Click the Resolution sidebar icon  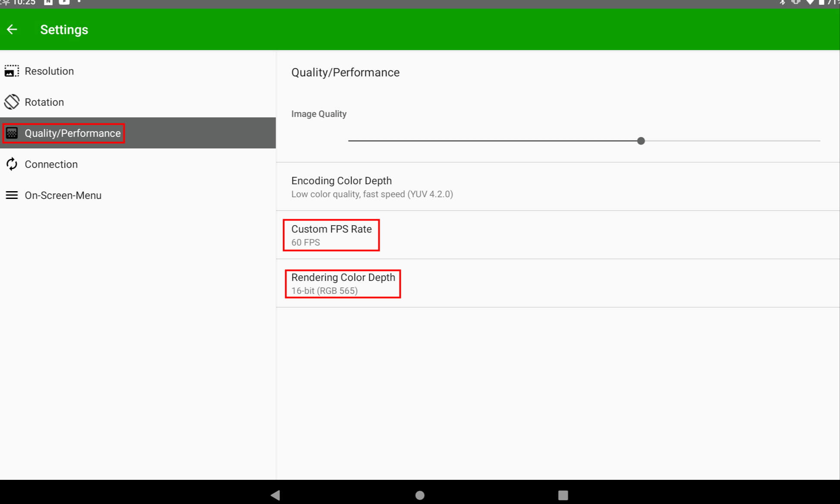click(12, 71)
